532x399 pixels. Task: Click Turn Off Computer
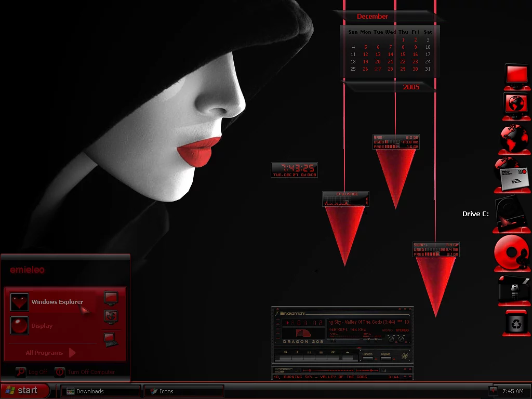pos(85,372)
